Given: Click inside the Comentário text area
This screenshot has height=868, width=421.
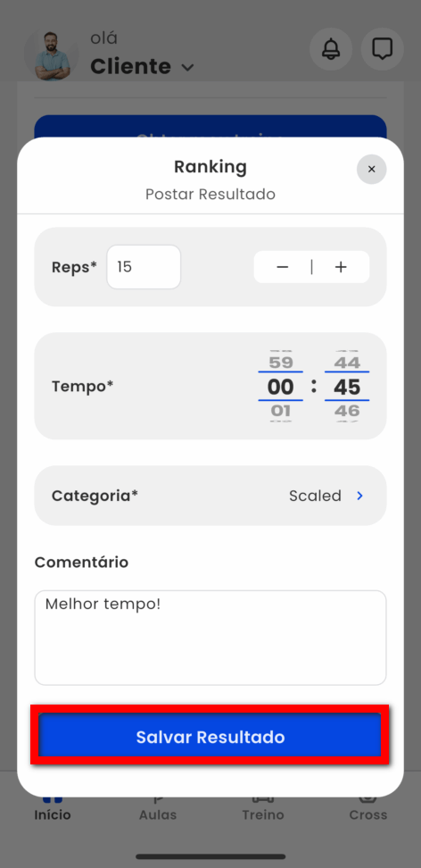Looking at the screenshot, I should [x=210, y=638].
